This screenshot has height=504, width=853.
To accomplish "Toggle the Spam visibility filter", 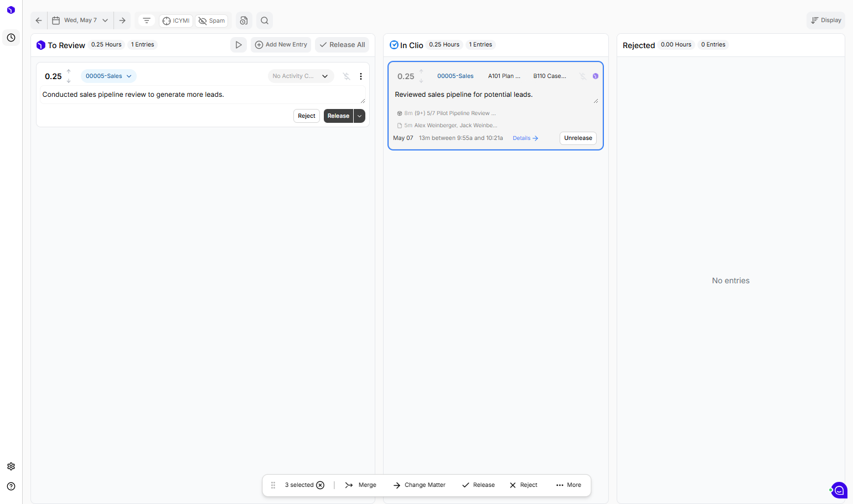I will click(211, 20).
